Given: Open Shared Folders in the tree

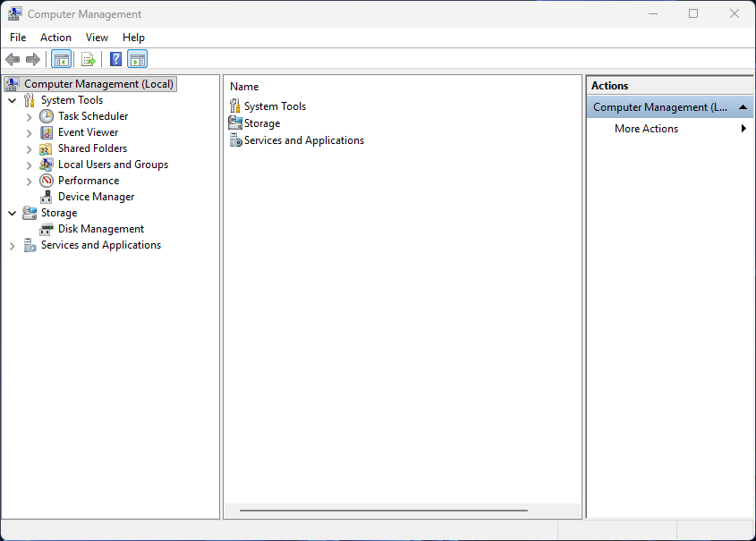Looking at the screenshot, I should click(91, 148).
